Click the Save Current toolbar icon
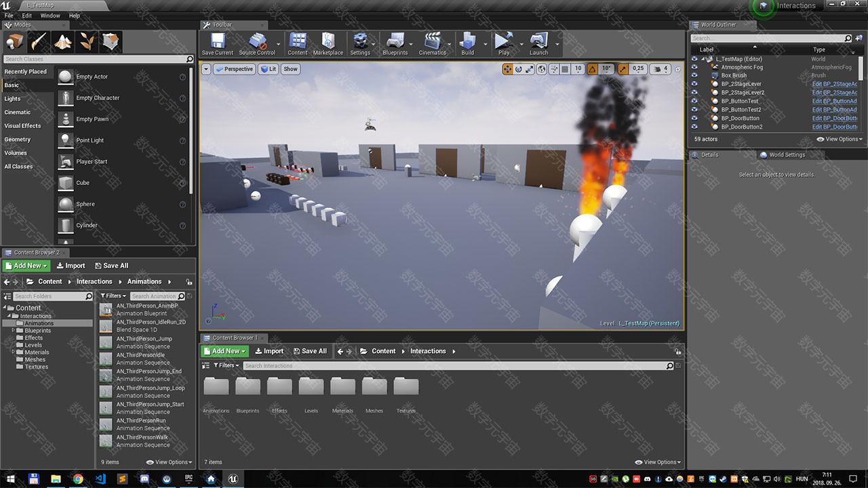Image resolution: width=868 pixels, height=488 pixels. (x=218, y=44)
